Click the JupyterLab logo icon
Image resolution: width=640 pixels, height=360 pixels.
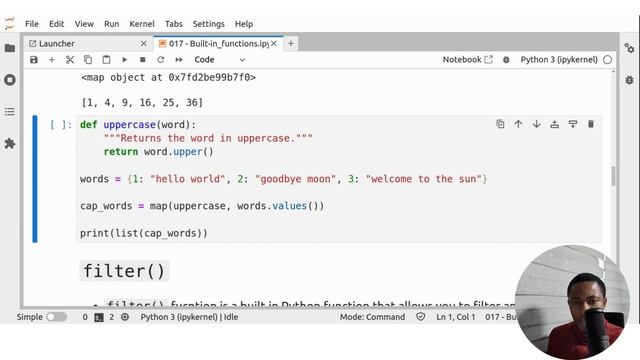pyautogui.click(x=9, y=24)
